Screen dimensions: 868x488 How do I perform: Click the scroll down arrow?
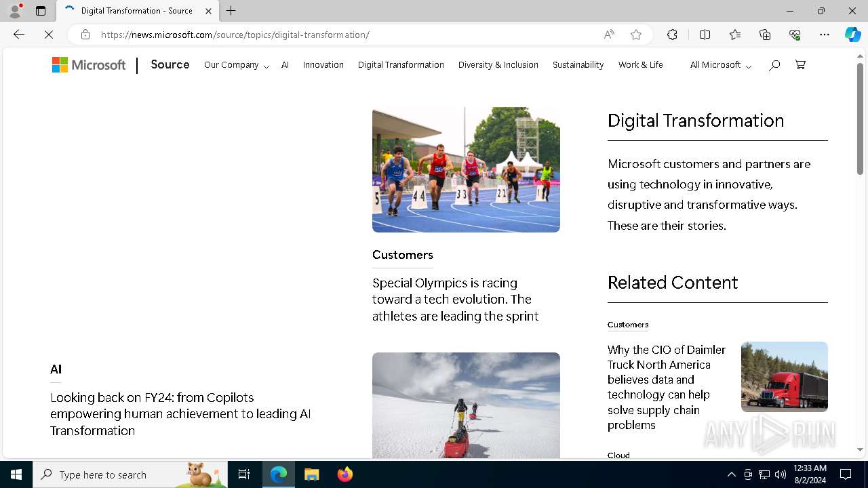click(x=860, y=449)
